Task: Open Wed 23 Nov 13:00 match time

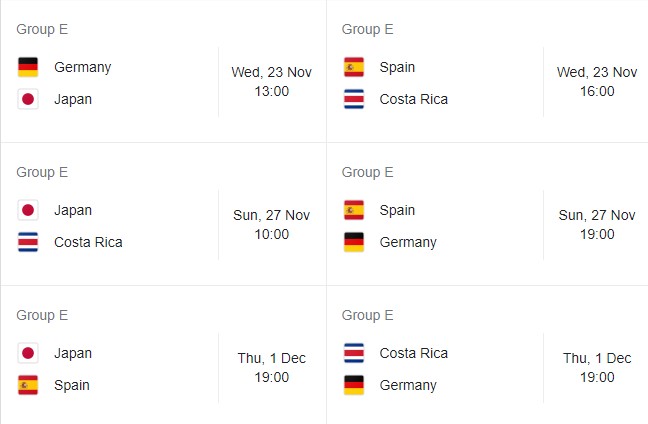Action: click(272, 82)
